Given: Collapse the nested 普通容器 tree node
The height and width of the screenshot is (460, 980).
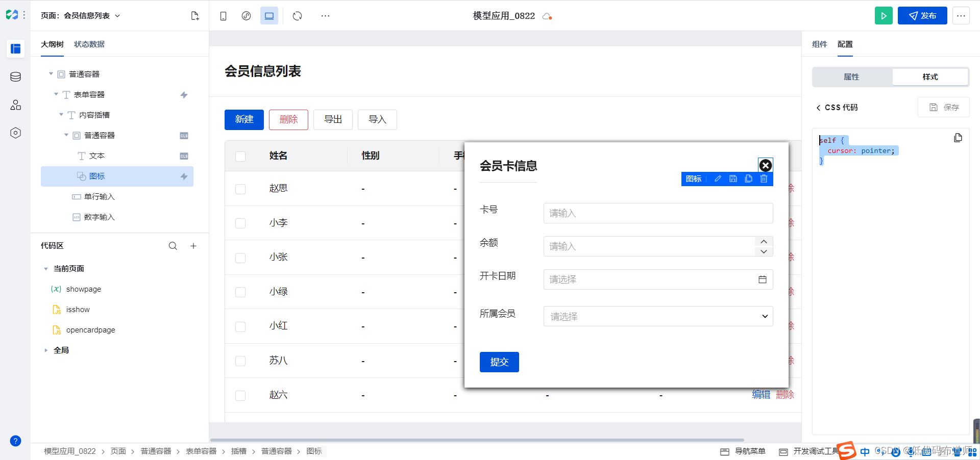Looking at the screenshot, I should (66, 135).
